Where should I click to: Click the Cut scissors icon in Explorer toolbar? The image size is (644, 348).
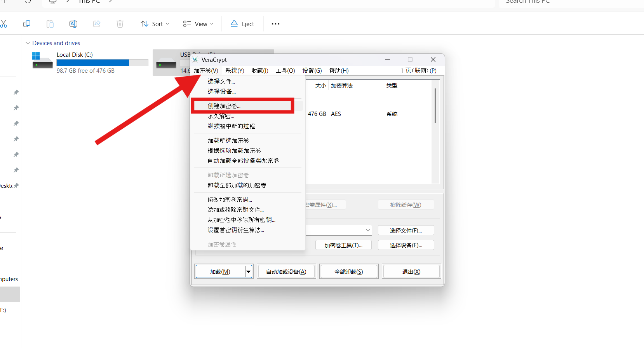coord(3,24)
